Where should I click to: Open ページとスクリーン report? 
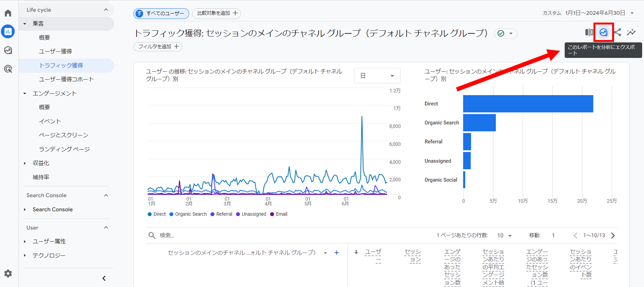(x=63, y=135)
